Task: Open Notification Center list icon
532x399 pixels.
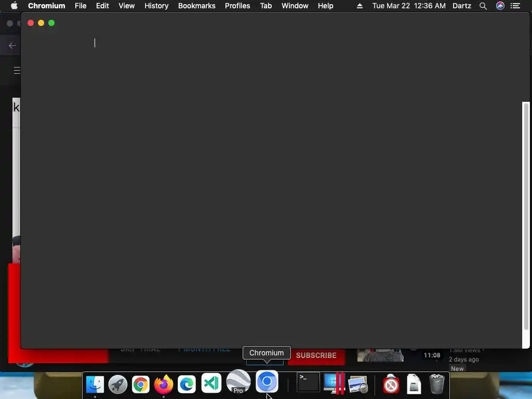Action: pyautogui.click(x=515, y=6)
